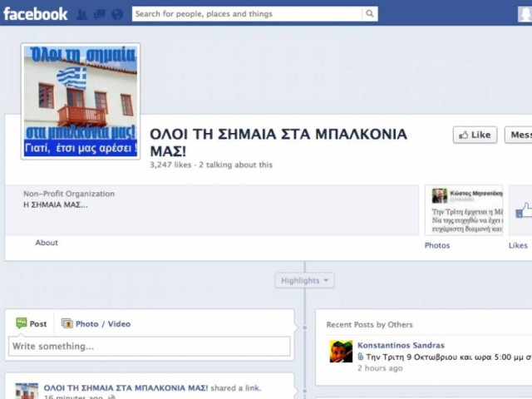This screenshot has width=532, height=399.
Task: Open messages icon in top bar
Action: [x=100, y=14]
